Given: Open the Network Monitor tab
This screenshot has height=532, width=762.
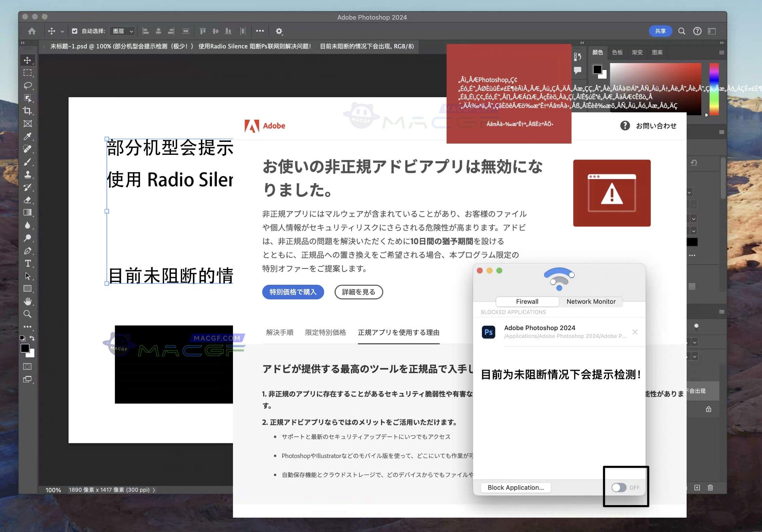Looking at the screenshot, I should coord(591,301).
